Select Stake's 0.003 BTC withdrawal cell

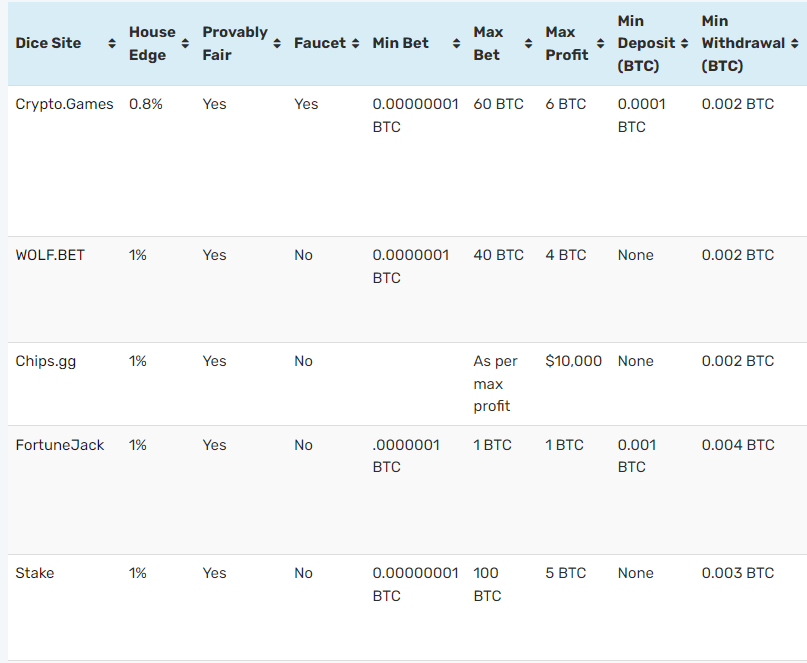(x=738, y=573)
